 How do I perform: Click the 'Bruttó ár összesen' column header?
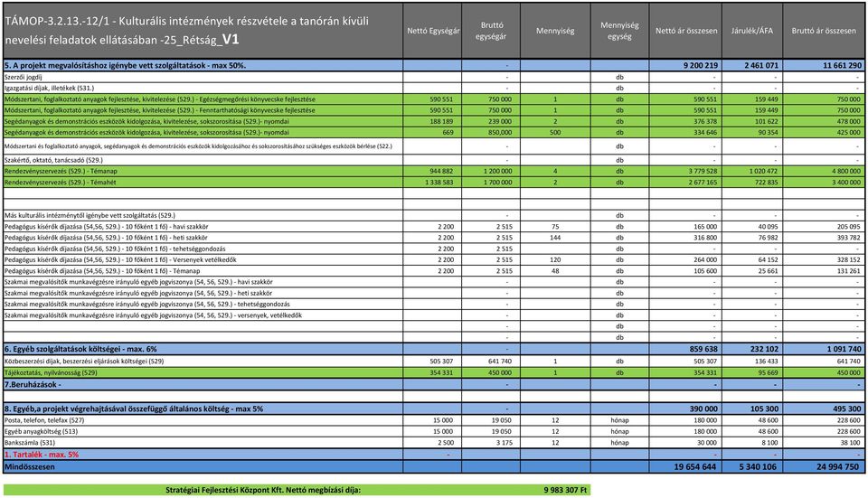(x=824, y=31)
